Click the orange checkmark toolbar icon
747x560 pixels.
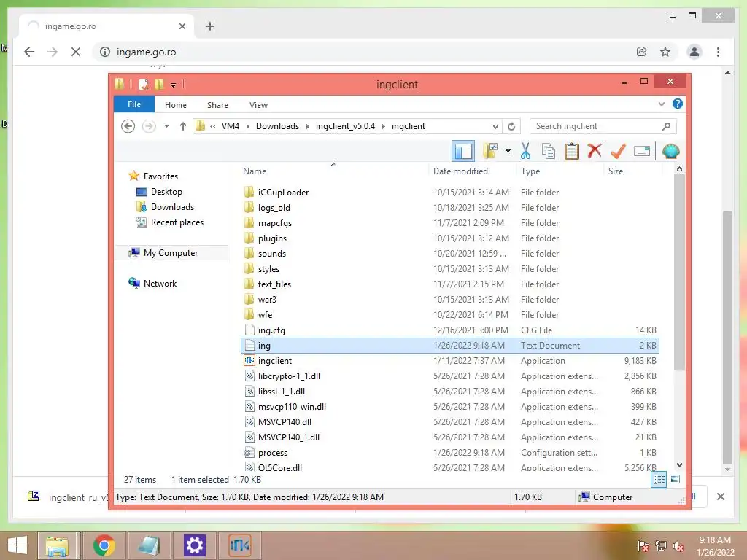click(x=618, y=151)
